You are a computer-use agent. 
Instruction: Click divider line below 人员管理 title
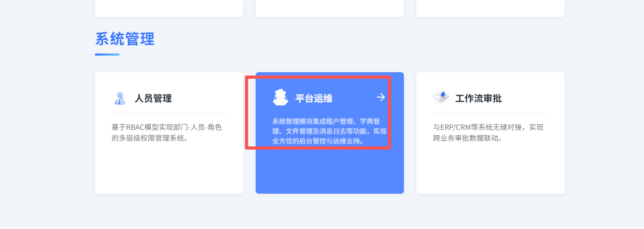point(169,114)
